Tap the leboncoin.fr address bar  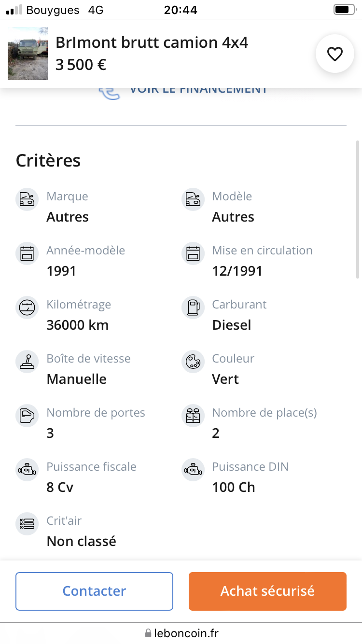tap(181, 633)
